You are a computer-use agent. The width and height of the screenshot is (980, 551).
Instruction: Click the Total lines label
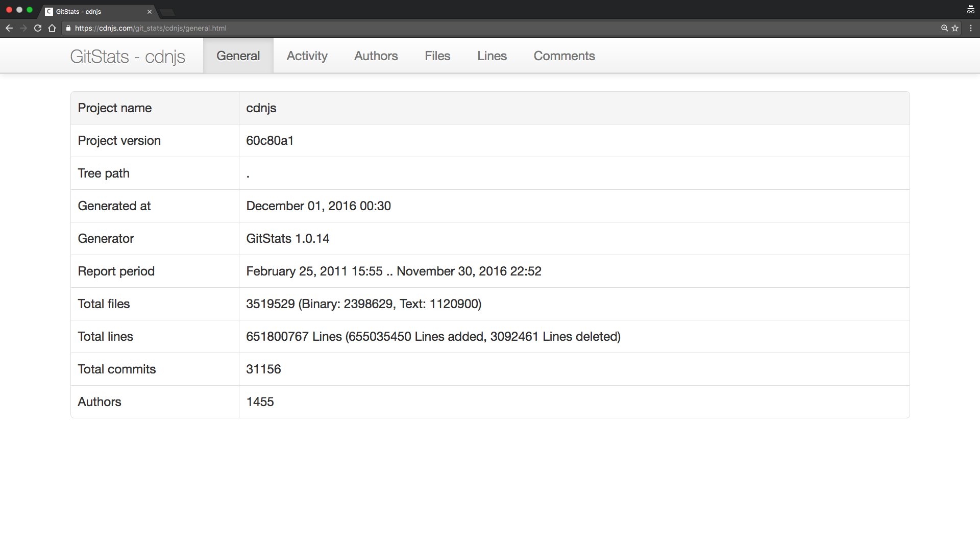tap(105, 337)
